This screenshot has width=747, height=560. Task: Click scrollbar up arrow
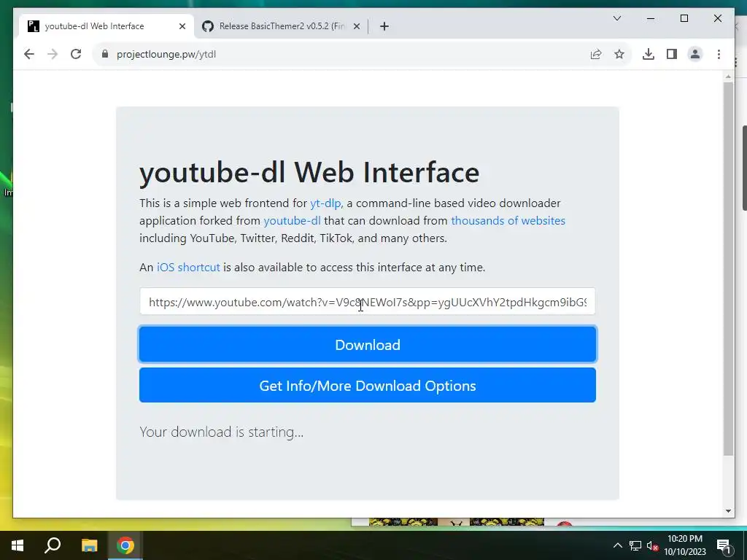pyautogui.click(x=728, y=76)
